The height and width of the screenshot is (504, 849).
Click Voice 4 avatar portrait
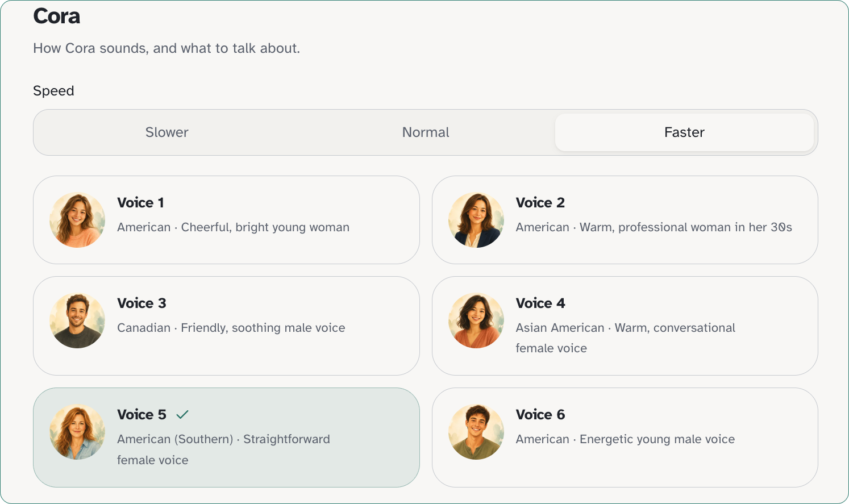tap(476, 320)
